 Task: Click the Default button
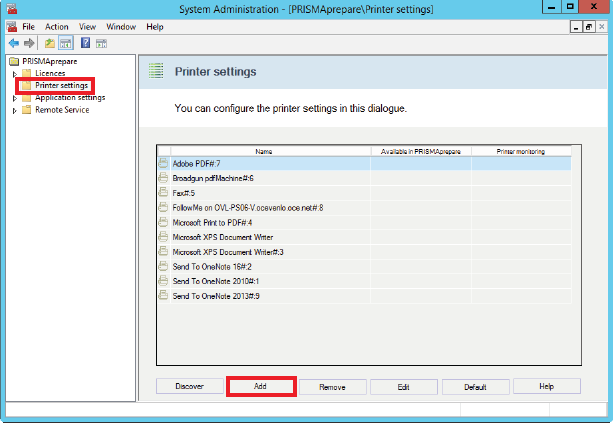pos(476,387)
